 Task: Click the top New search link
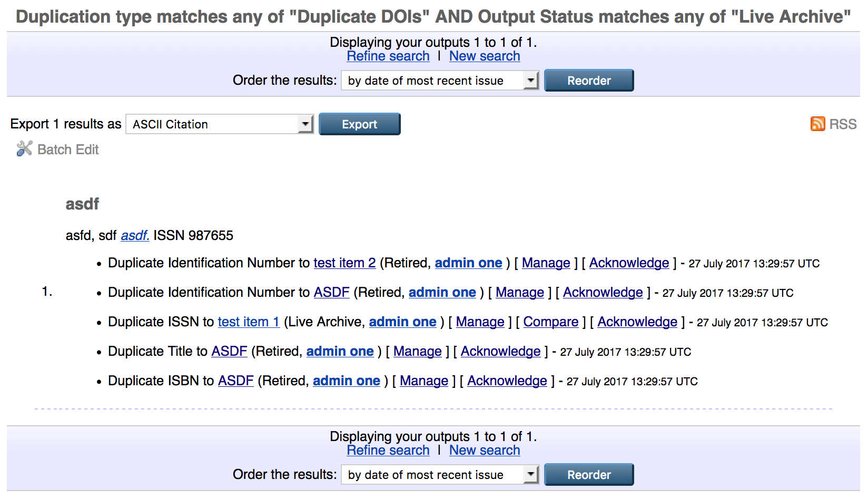pos(484,56)
